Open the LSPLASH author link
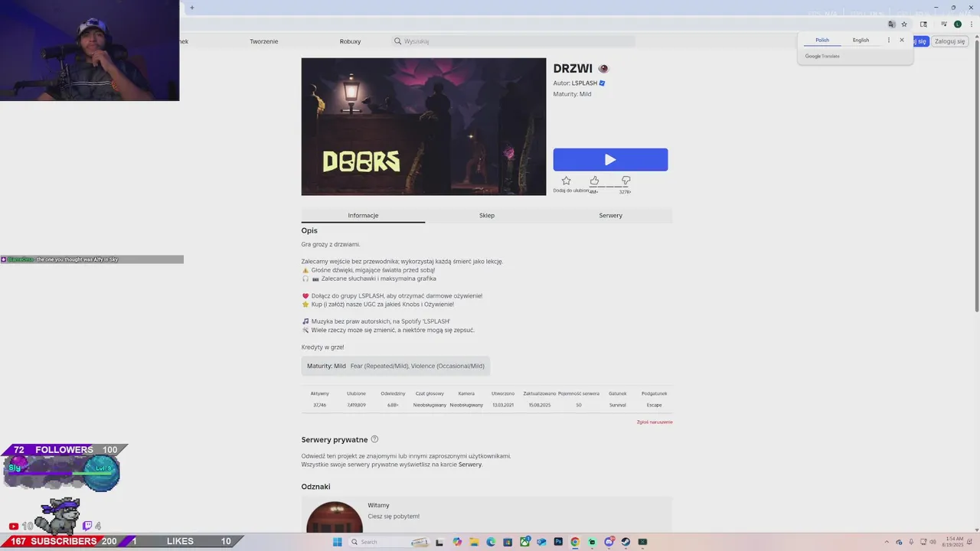The height and width of the screenshot is (551, 980). pos(584,83)
